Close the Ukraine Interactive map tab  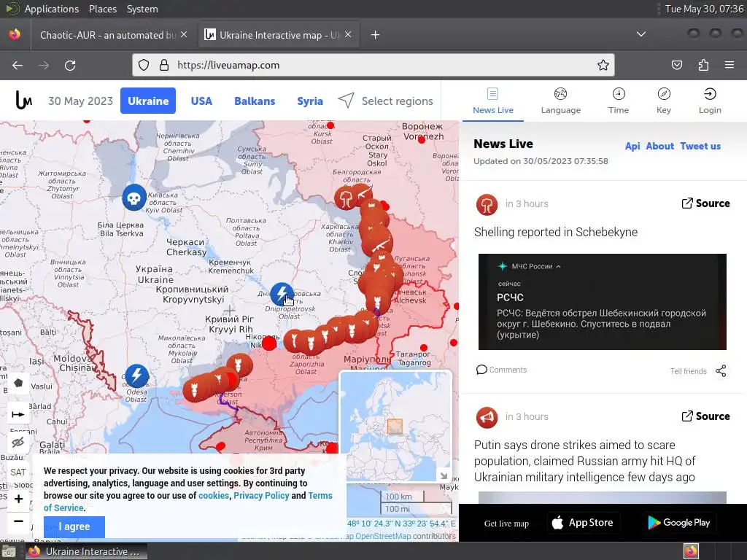point(348,35)
